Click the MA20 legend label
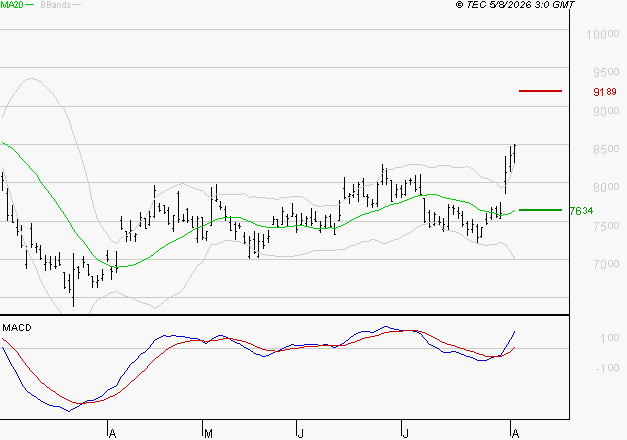Screen dimensions: 627x440 tap(12, 4)
